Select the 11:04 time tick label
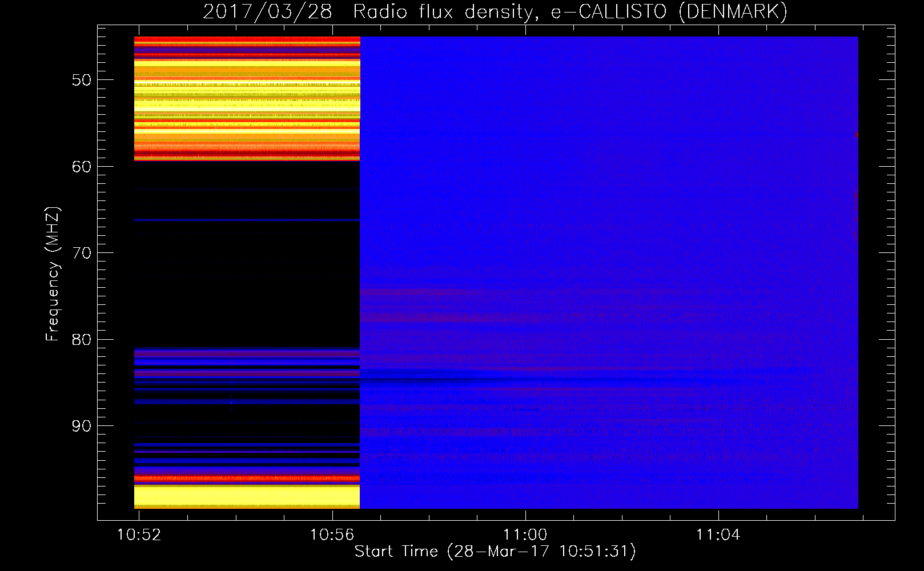 (x=718, y=535)
